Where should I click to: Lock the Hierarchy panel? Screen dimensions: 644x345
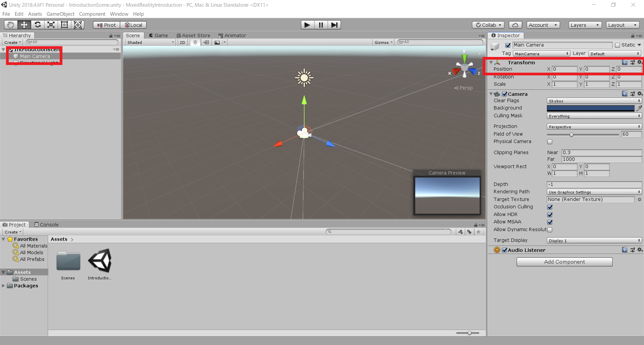111,36
